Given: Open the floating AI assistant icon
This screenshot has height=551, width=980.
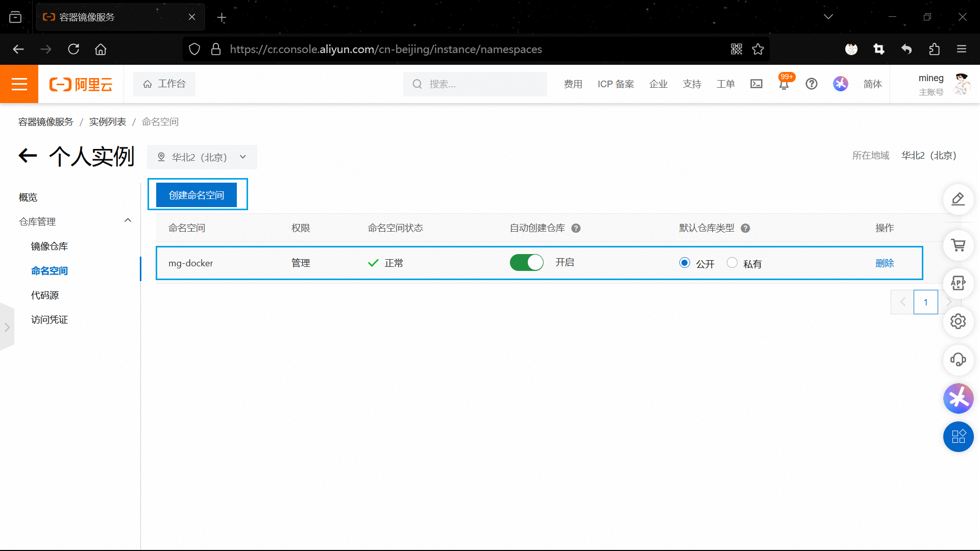Looking at the screenshot, I should [958, 398].
